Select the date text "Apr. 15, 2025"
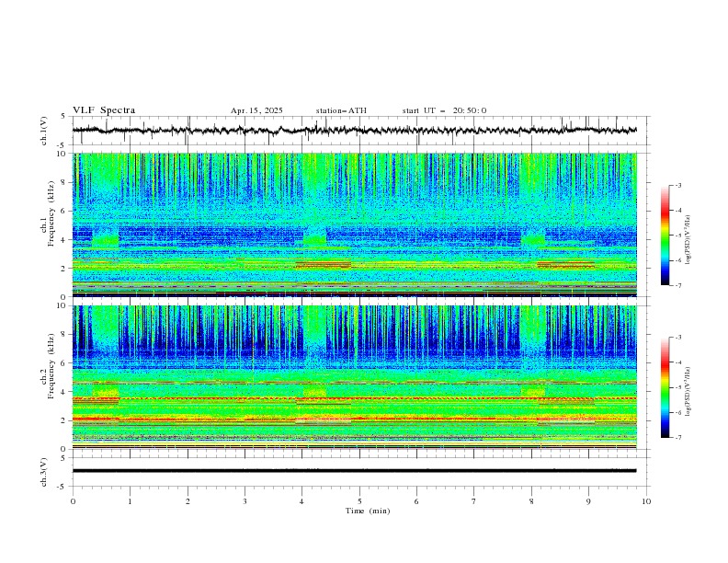Screen dimensions: 728x563 click(x=256, y=110)
